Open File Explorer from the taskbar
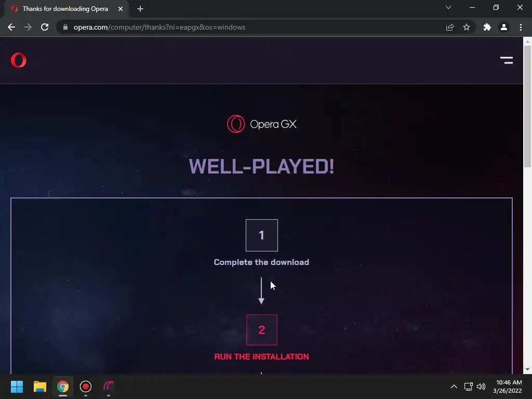The image size is (532, 399). (39, 387)
